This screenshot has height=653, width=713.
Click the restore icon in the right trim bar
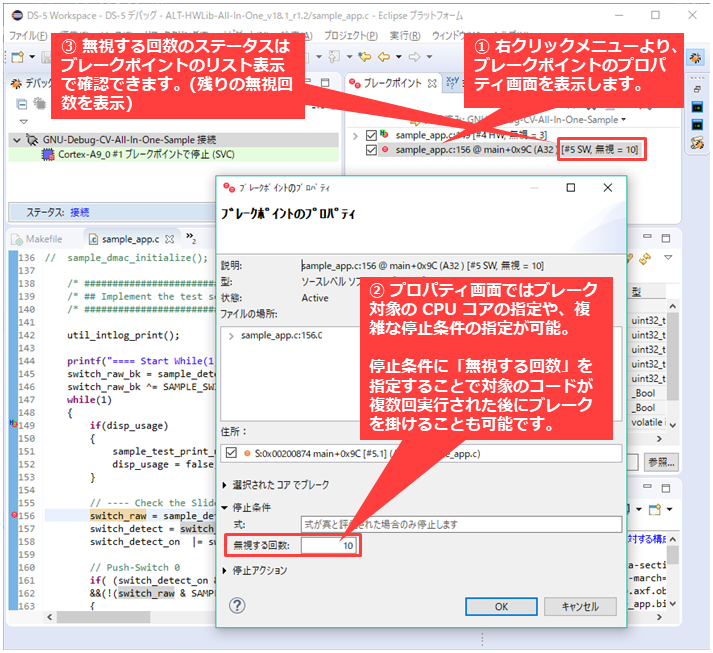(697, 90)
